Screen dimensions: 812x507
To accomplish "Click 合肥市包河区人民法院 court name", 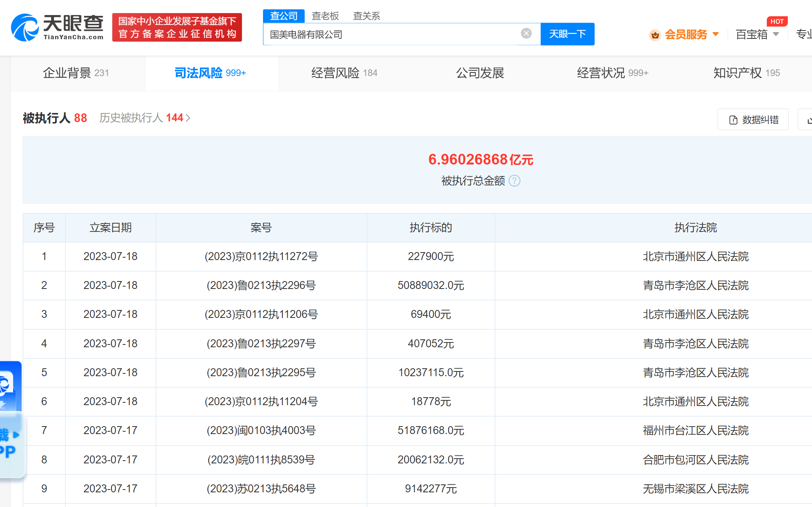I will pos(695,460).
